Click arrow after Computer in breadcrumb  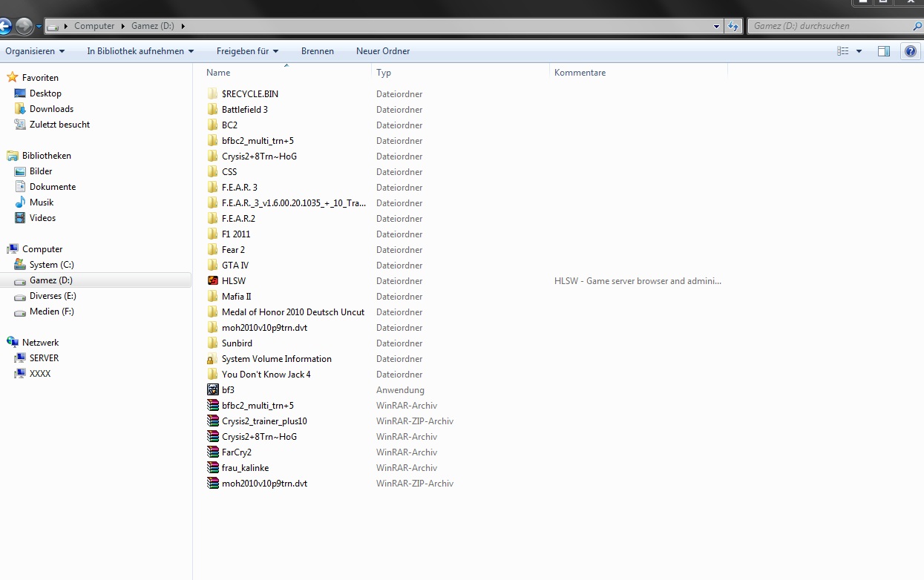pos(122,26)
